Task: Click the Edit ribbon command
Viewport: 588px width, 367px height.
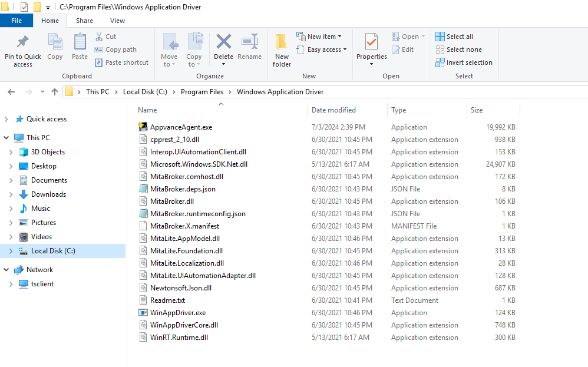Action: (403, 49)
